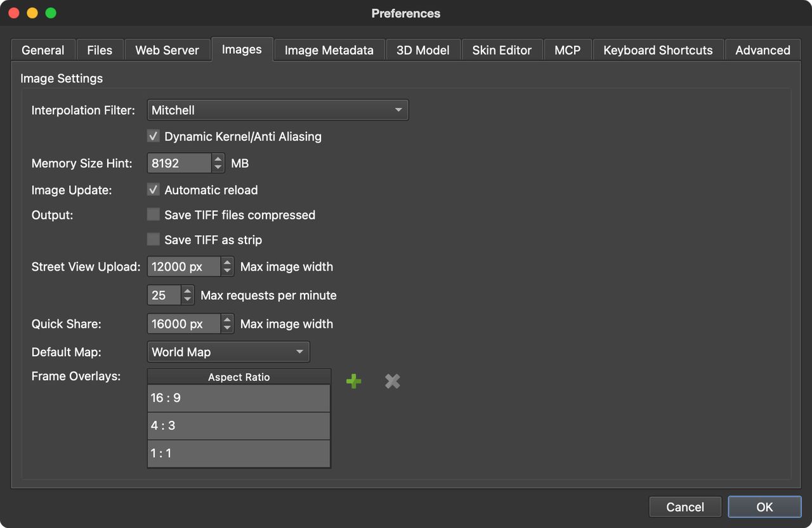812x528 pixels.
Task: Click the OK button
Action: [764, 506]
